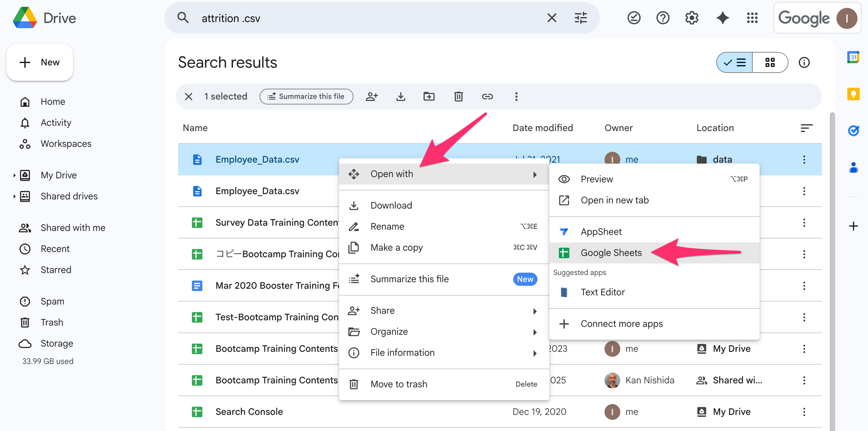
Task: Click the New button in sidebar
Action: [x=40, y=62]
